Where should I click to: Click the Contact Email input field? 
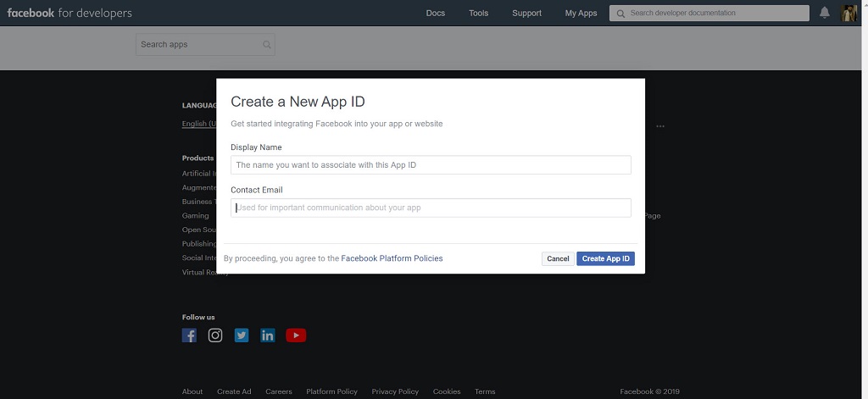coord(431,208)
